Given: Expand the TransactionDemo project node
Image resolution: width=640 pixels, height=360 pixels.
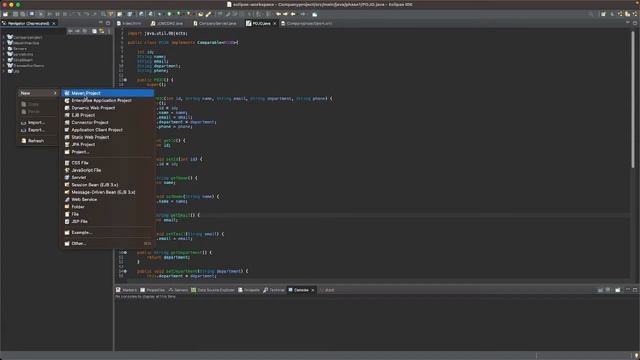Looking at the screenshot, I should click(4, 65).
